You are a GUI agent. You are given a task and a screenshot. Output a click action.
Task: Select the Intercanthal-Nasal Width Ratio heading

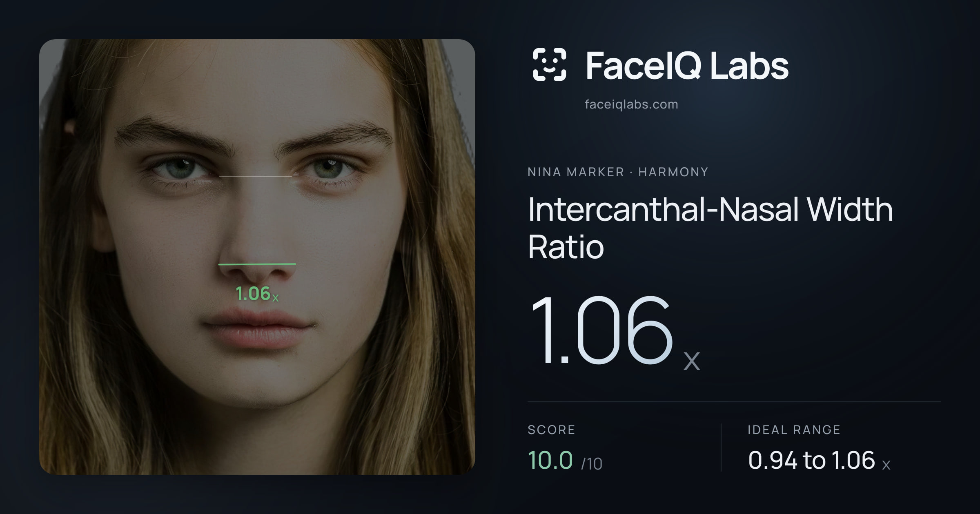click(x=710, y=228)
